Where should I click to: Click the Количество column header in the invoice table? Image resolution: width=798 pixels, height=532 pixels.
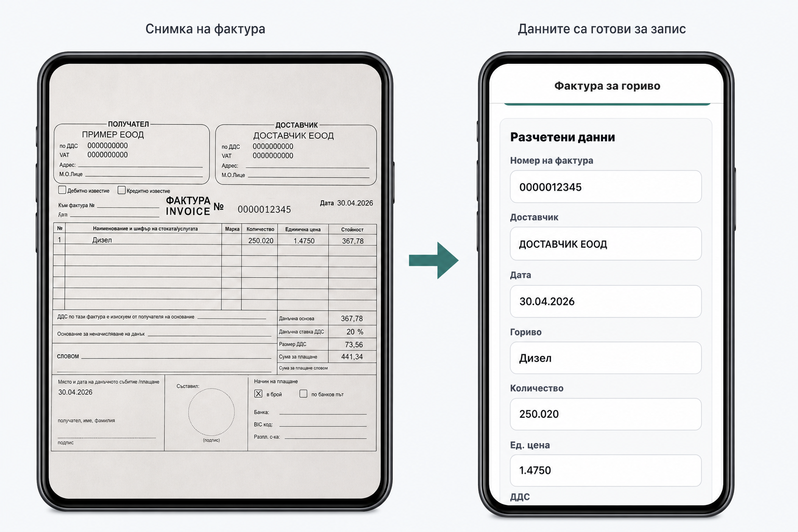tap(260, 229)
